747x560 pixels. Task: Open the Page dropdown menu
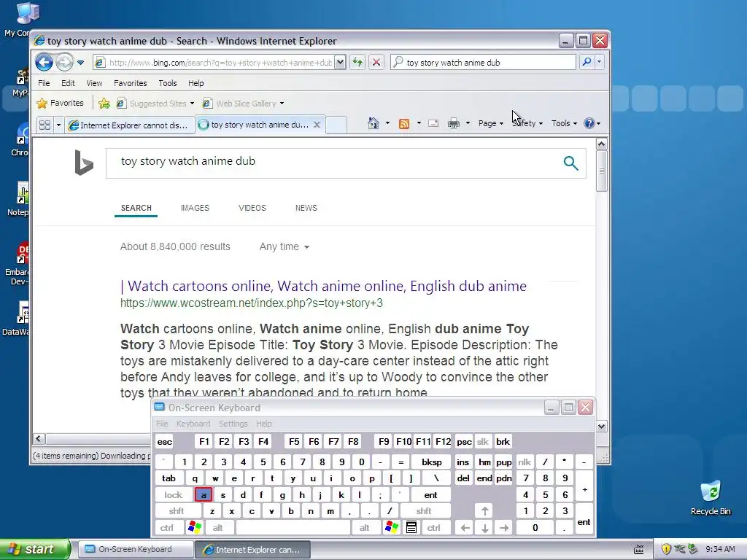[x=491, y=123]
